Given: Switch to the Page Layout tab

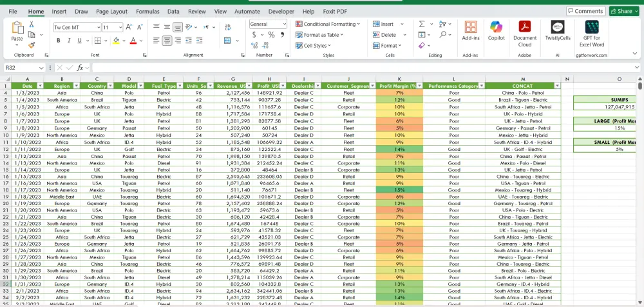Looking at the screenshot, I should [x=111, y=12].
